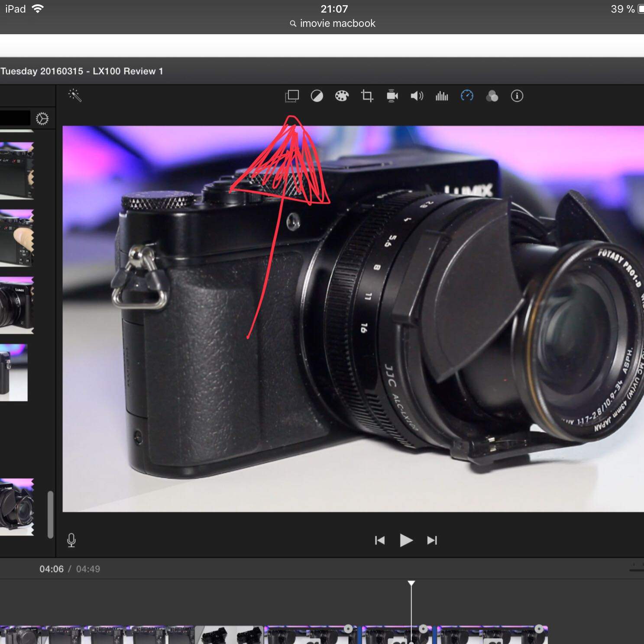Skip forward to next clip
The height and width of the screenshot is (644, 644).
tap(432, 540)
